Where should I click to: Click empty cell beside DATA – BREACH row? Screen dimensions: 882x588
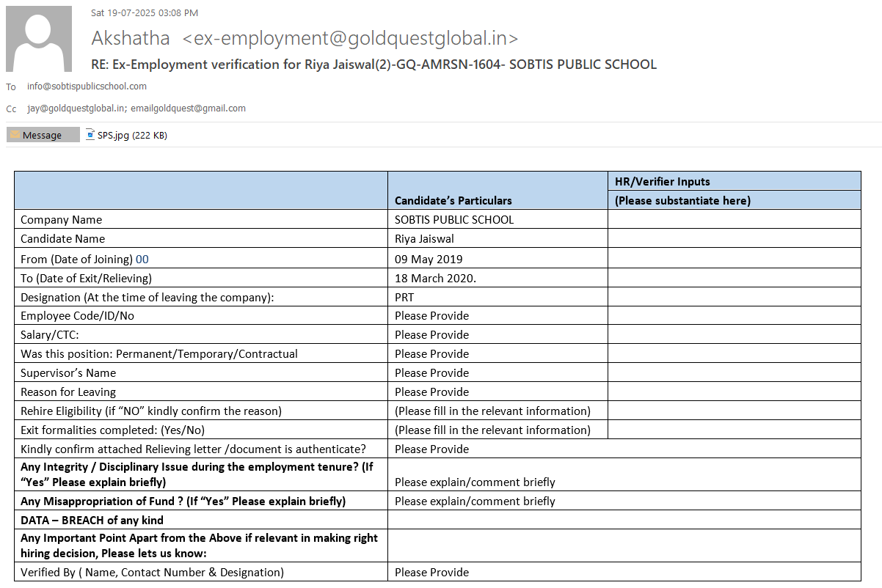624,520
